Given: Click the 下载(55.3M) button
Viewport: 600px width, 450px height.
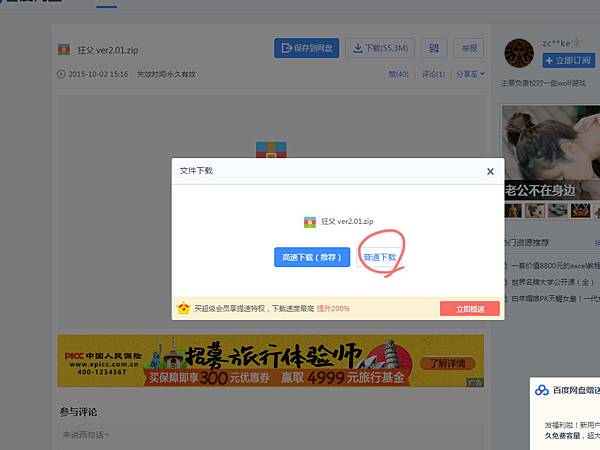Looking at the screenshot, I should 380,48.
